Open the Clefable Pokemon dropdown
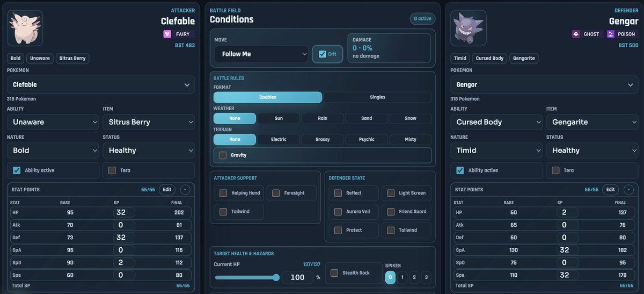Image resolution: width=644 pixels, height=294 pixels. click(101, 84)
